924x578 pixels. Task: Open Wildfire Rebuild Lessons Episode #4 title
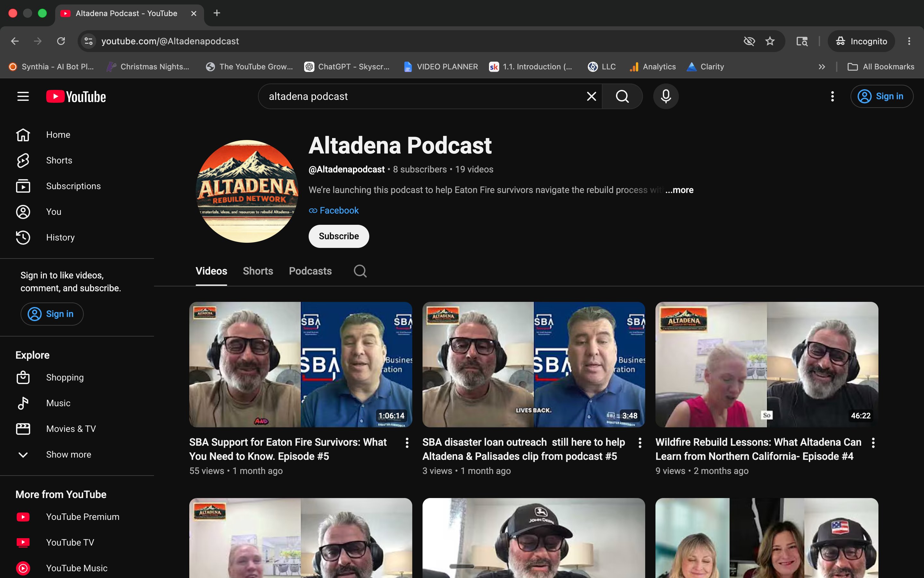(x=758, y=449)
